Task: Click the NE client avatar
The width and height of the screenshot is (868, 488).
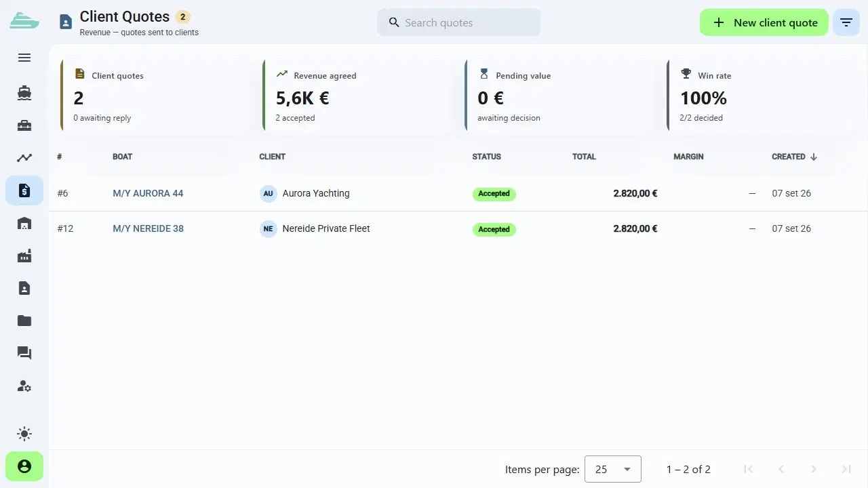Action: pyautogui.click(x=269, y=228)
